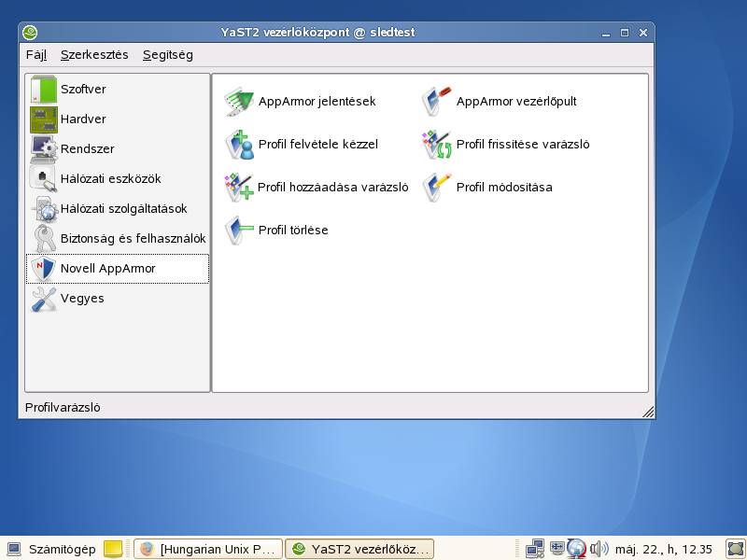
Task: Click the Profil módosítása text
Action: pyautogui.click(x=504, y=188)
